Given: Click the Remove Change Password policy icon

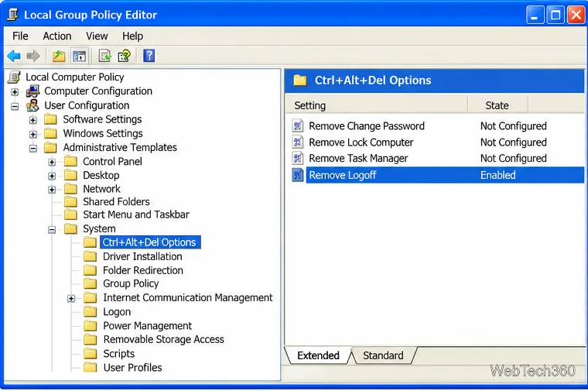Looking at the screenshot, I should click(x=297, y=125).
